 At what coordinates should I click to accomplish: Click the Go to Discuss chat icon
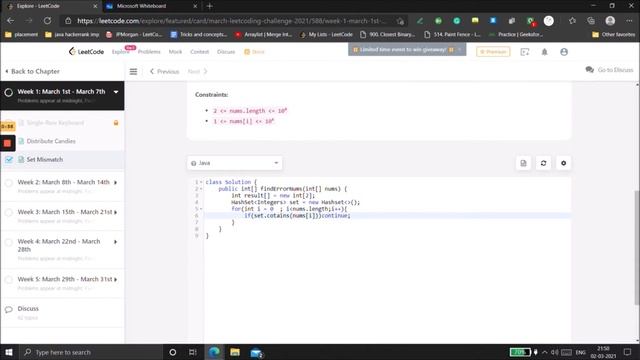(589, 70)
